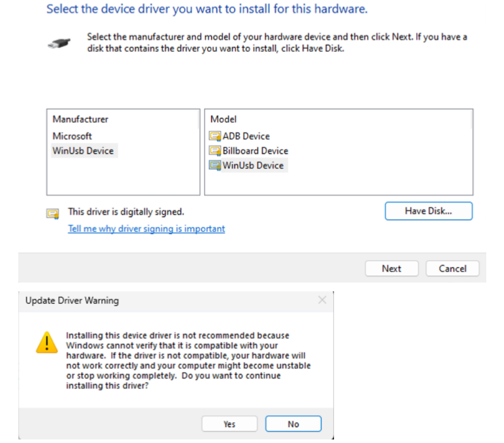
Task: Select WinUsb Device in the Manufacturer list
Action: pos(83,151)
